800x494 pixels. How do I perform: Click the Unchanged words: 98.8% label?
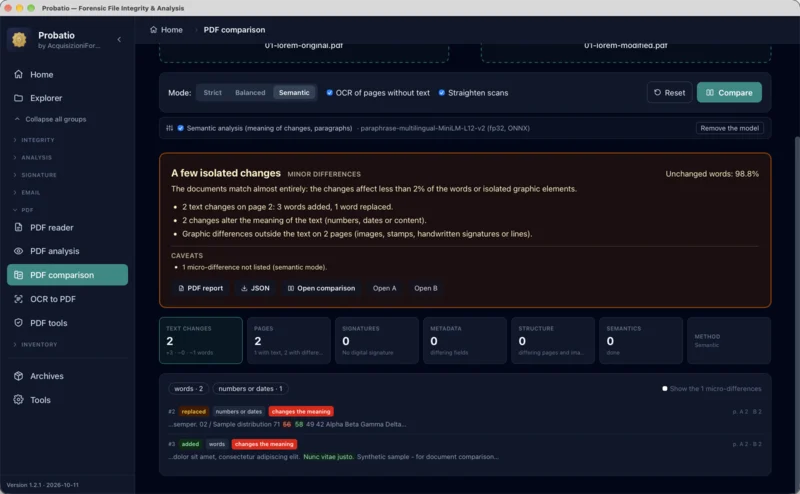click(x=712, y=174)
